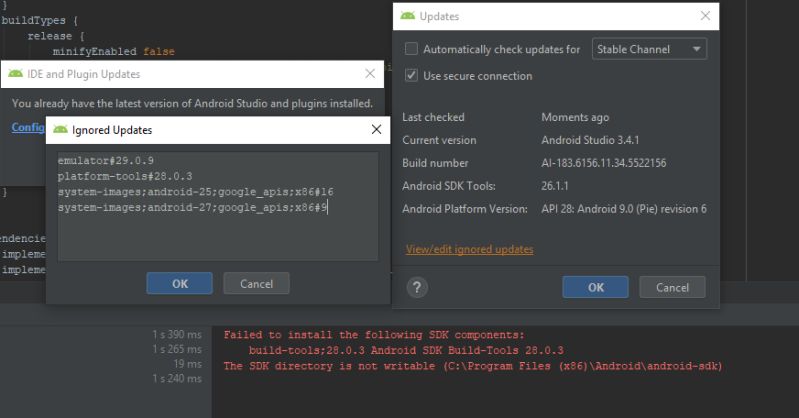Click the View/edit ignored updates link

469,249
